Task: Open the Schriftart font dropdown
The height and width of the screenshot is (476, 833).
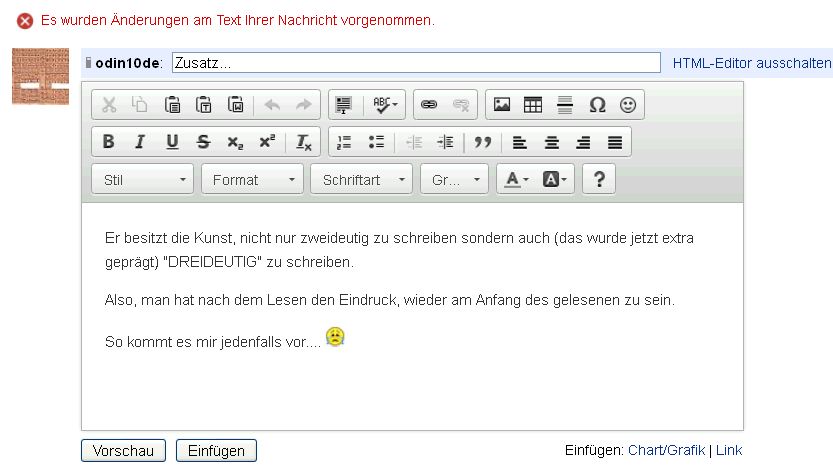Action: pos(362,180)
